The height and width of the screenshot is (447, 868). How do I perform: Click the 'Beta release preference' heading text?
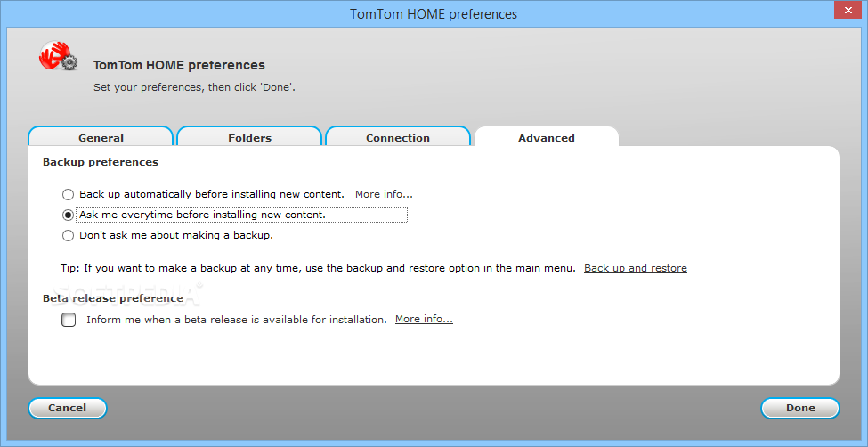tap(113, 298)
